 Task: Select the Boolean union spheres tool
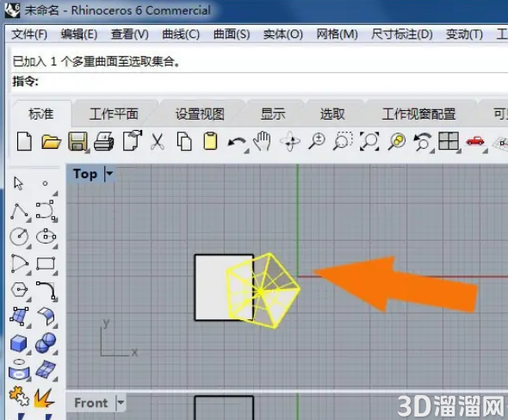coord(46,343)
